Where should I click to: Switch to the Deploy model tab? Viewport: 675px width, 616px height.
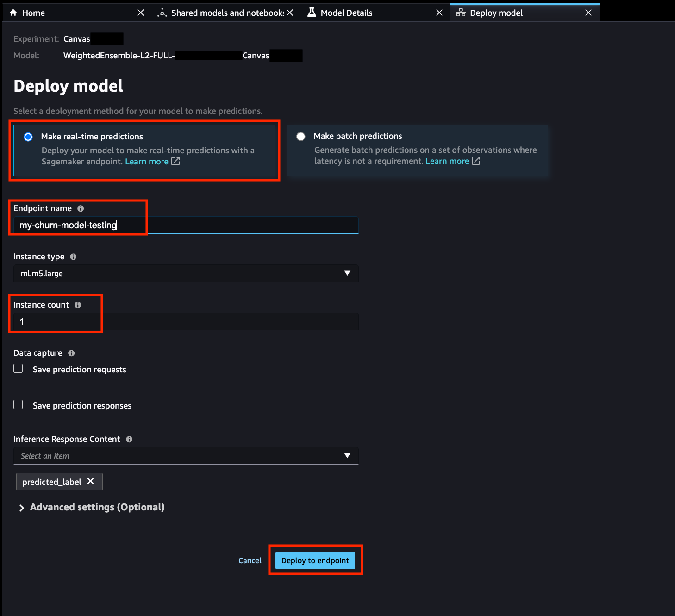tap(525, 13)
